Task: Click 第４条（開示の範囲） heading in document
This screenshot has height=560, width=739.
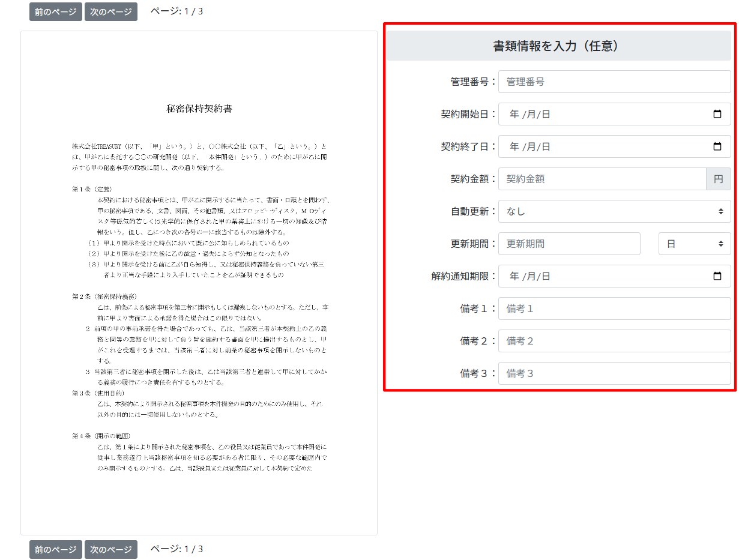Action: click(x=101, y=436)
